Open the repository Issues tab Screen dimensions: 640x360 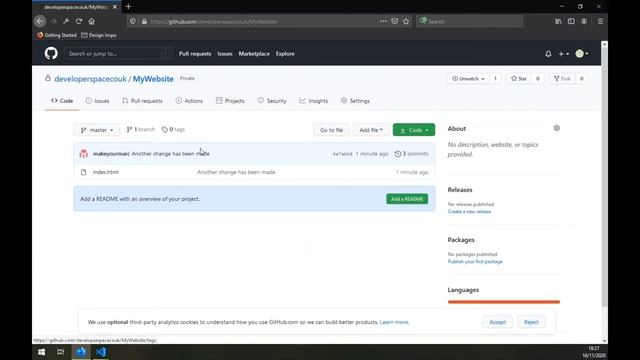click(98, 101)
